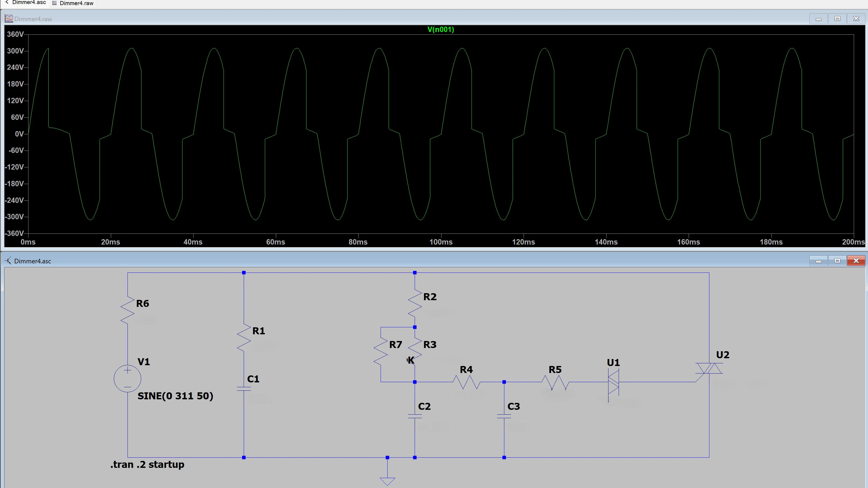Click the 100ms time axis label
The image size is (868, 488).
point(441,242)
